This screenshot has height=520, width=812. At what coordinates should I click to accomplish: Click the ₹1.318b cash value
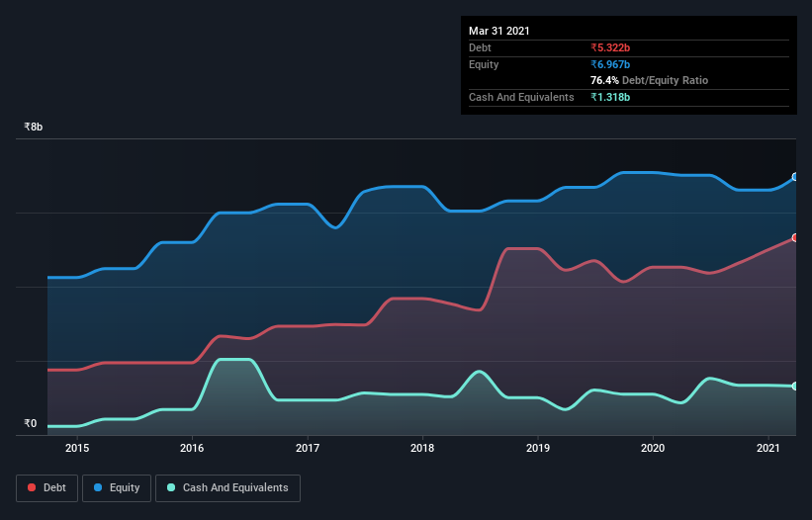610,97
